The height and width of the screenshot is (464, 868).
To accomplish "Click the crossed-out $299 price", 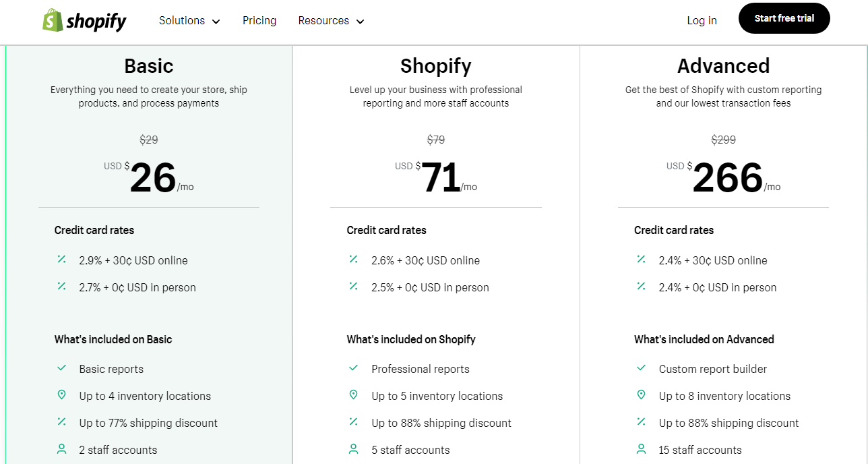I will pos(724,140).
